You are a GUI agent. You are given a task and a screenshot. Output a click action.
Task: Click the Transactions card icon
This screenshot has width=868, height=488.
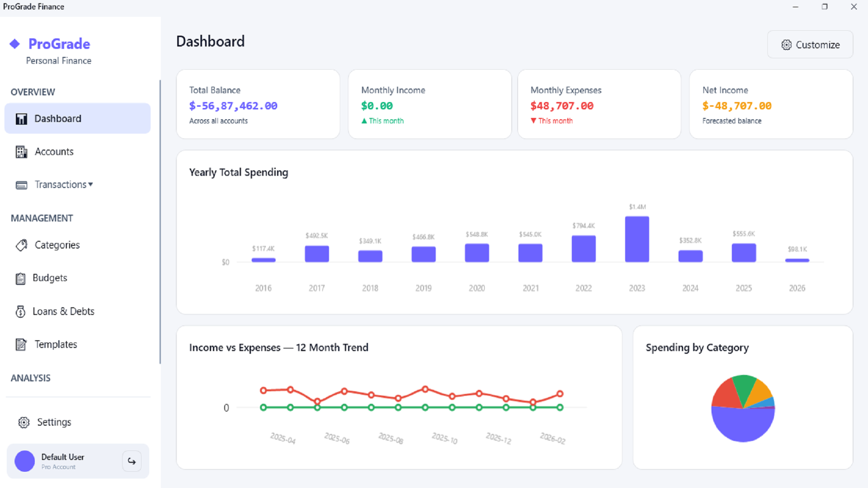(21, 185)
